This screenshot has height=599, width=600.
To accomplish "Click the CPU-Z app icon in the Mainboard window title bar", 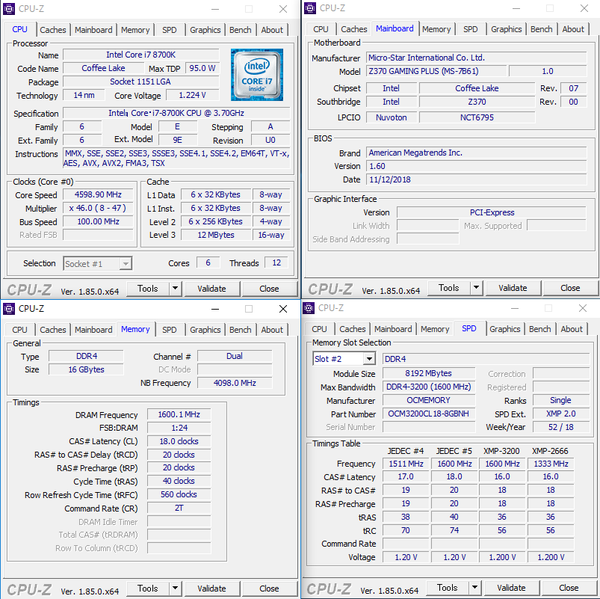I will pyautogui.click(x=310, y=8).
